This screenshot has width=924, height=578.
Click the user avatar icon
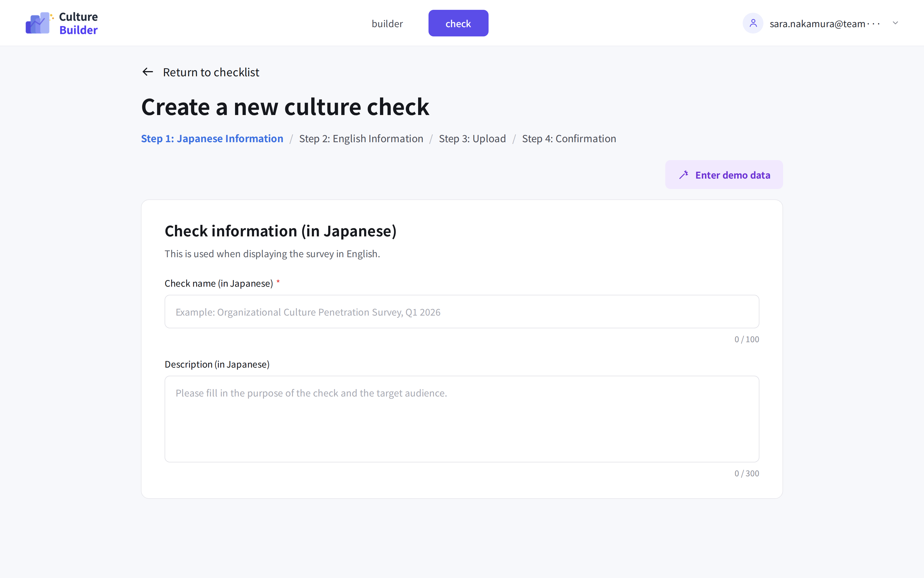click(752, 23)
